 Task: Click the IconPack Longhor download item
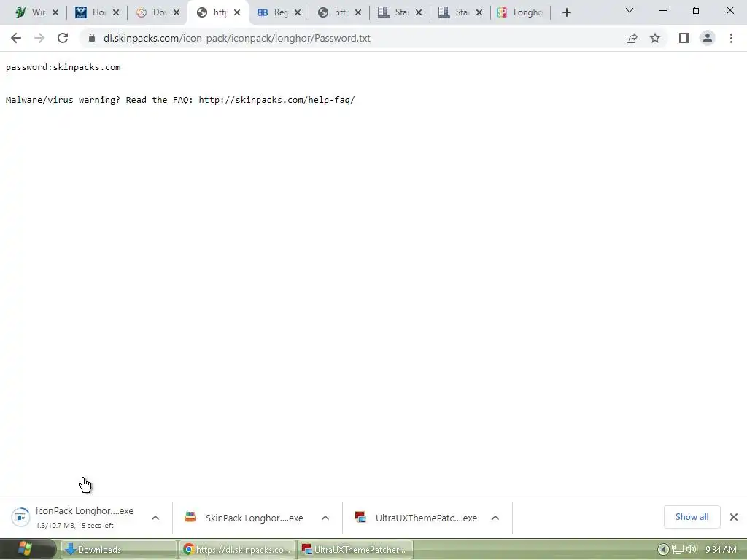(x=85, y=517)
